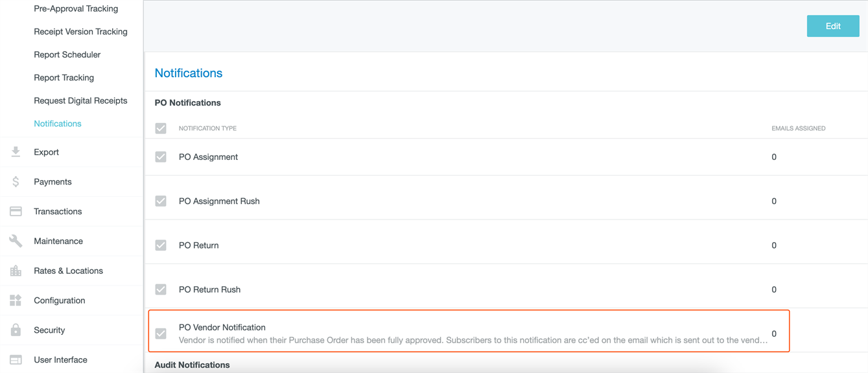Open Request Digital Receipts in the sidebar

80,100
